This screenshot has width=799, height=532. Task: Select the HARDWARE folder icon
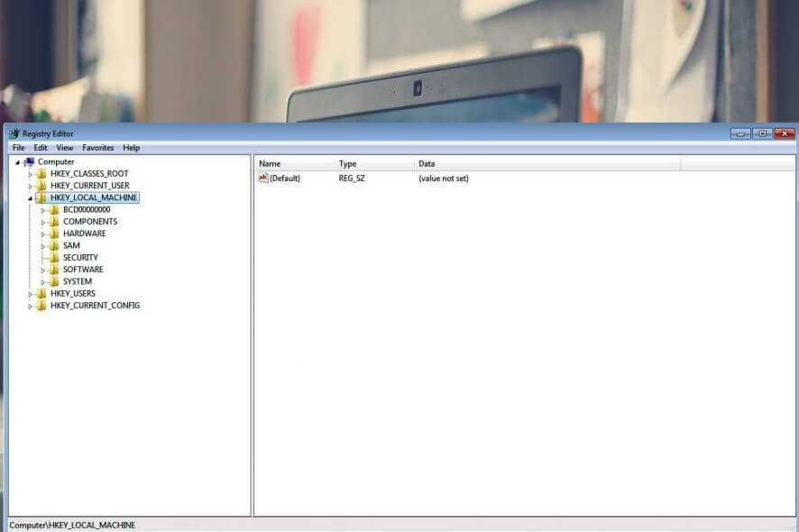54,233
